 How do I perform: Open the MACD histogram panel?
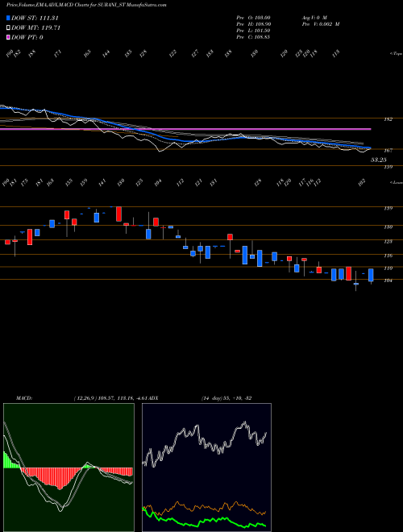69,468
